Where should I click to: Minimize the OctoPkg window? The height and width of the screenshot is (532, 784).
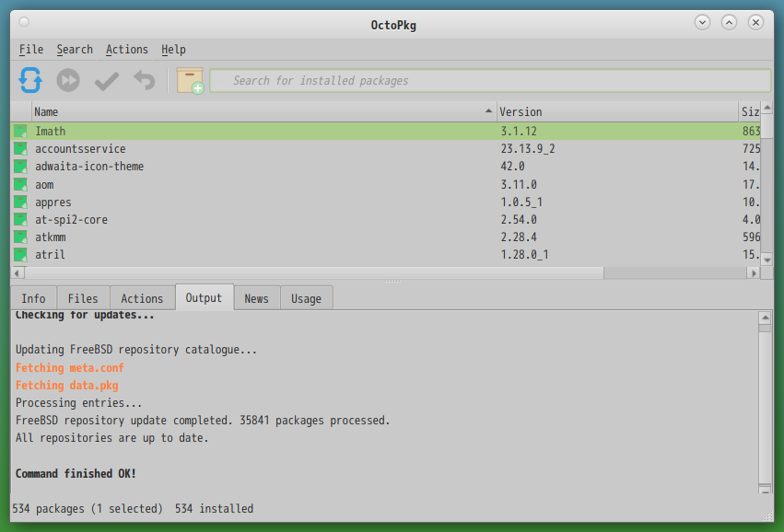point(703,22)
